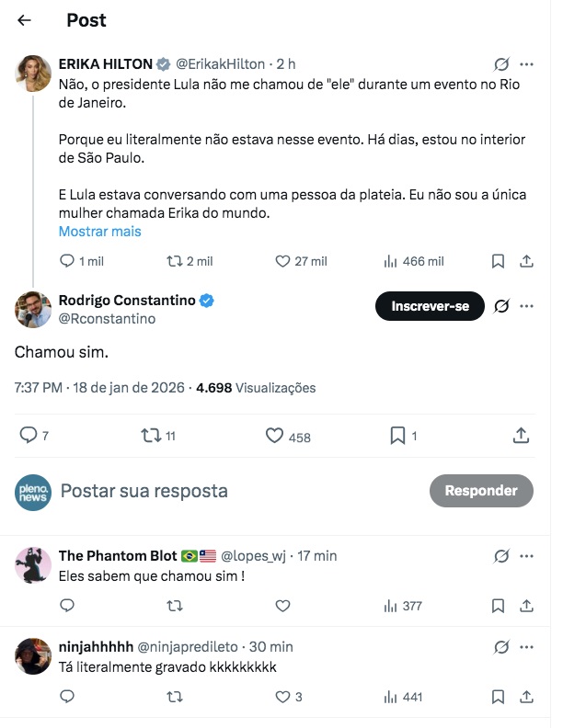
Task: Share Erika Hilton's post
Action: tap(526, 261)
